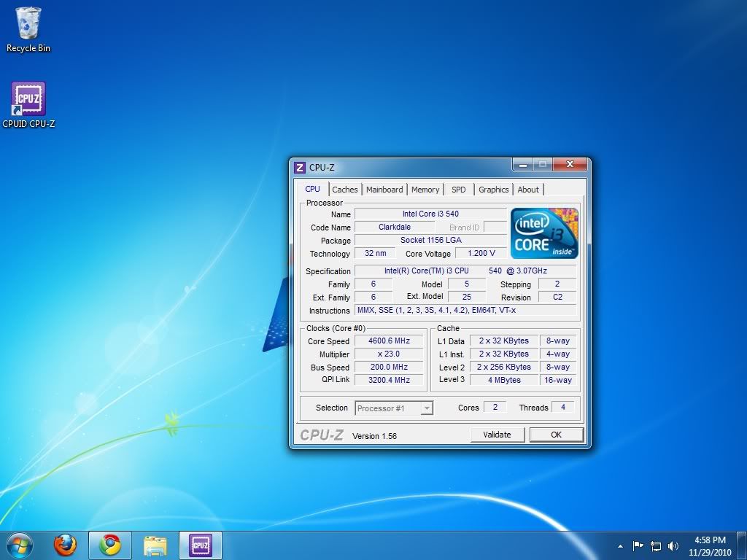The width and height of the screenshot is (747, 560).
Task: Open the CPUID CPU-Z desktop shortcut
Action: [x=28, y=104]
